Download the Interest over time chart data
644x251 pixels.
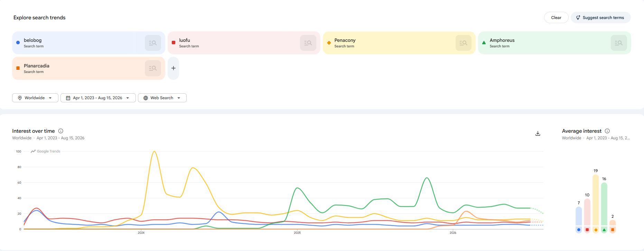[x=538, y=133]
